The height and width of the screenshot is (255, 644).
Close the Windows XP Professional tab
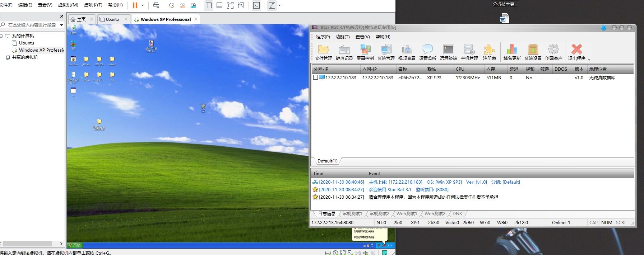(196, 19)
